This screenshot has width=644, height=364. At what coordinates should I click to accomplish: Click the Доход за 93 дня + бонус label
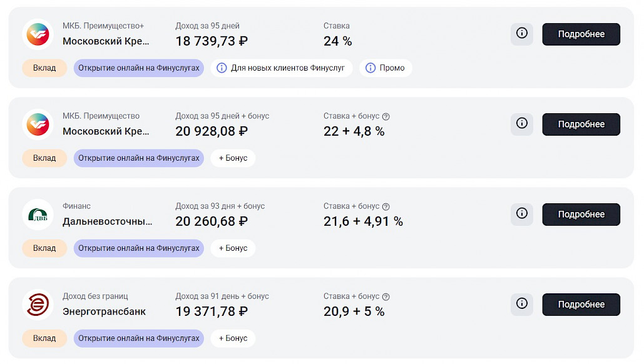pos(220,206)
